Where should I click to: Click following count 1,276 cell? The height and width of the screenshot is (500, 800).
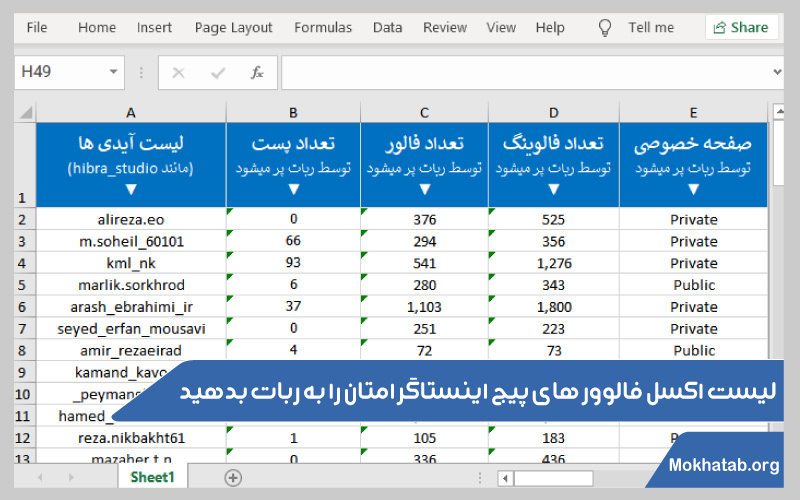[x=554, y=263]
